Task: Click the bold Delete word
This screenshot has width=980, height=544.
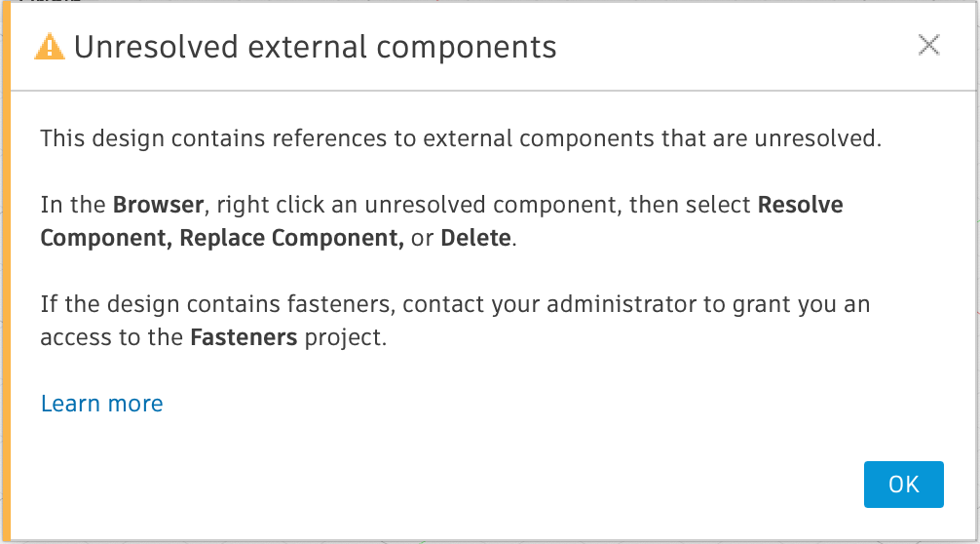Action: (x=475, y=239)
